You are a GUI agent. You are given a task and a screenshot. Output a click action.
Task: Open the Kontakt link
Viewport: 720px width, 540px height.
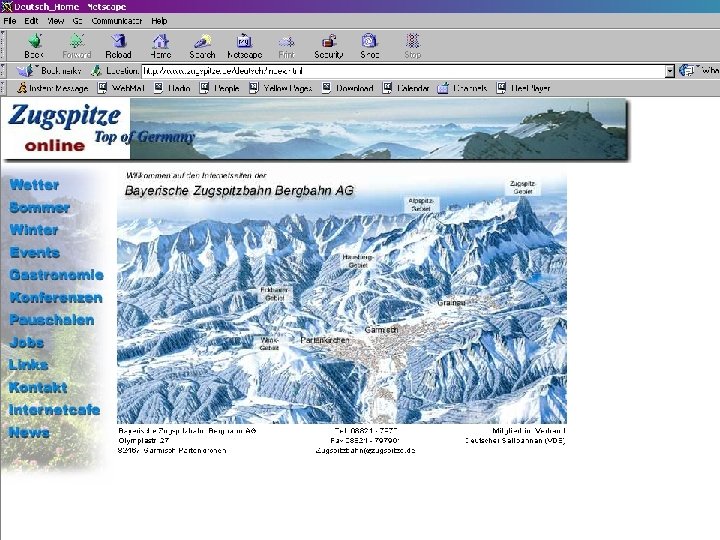tap(38, 388)
